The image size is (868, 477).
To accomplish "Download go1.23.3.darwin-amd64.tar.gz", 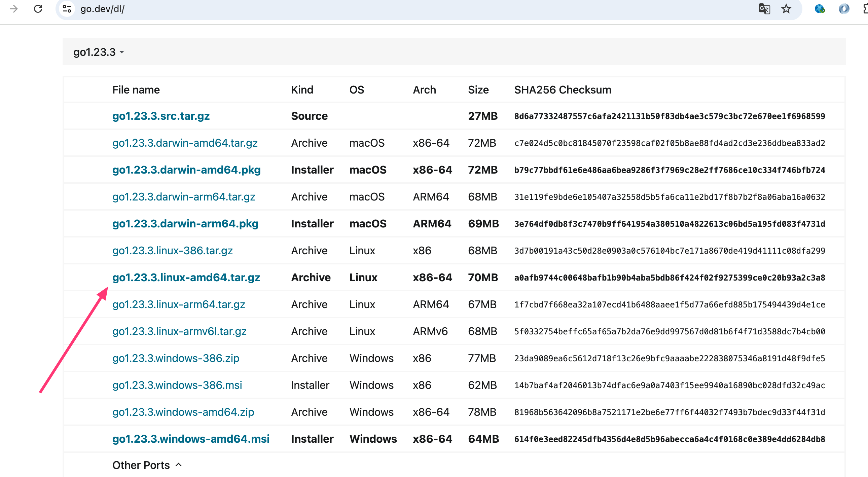I will (185, 143).
